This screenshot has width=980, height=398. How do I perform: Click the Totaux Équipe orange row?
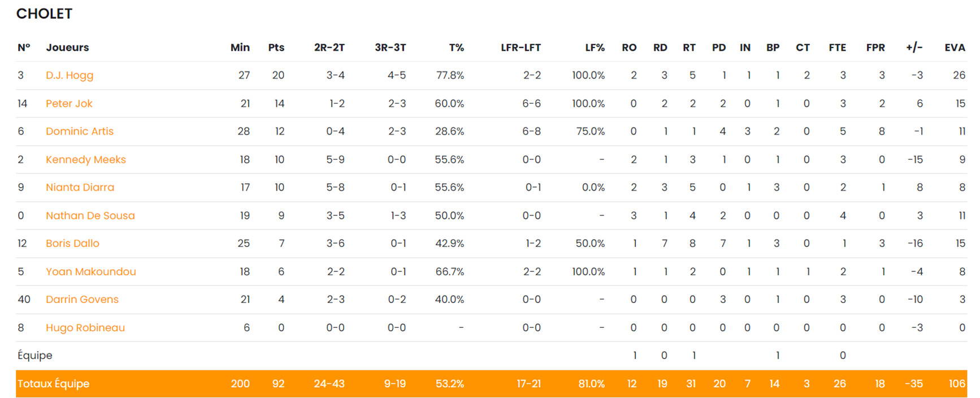(x=491, y=384)
